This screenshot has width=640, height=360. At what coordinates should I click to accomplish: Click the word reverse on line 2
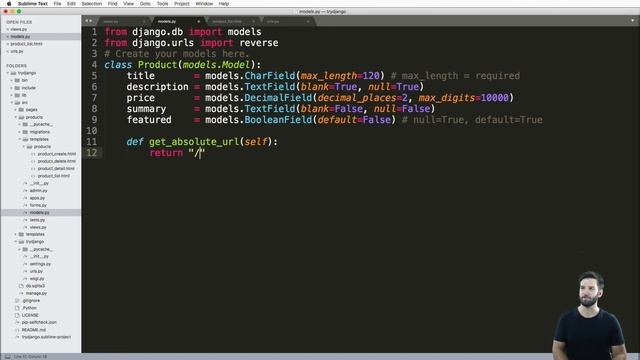pyautogui.click(x=259, y=43)
